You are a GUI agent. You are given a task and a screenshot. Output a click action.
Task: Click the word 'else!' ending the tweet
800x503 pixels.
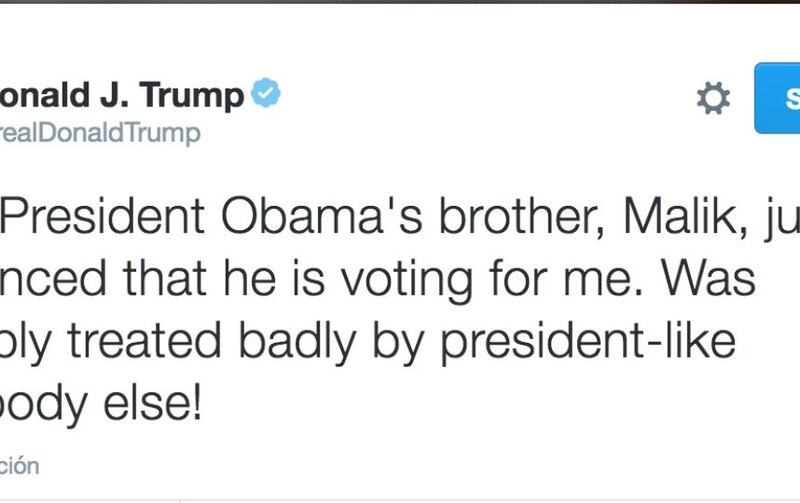pyautogui.click(x=153, y=403)
